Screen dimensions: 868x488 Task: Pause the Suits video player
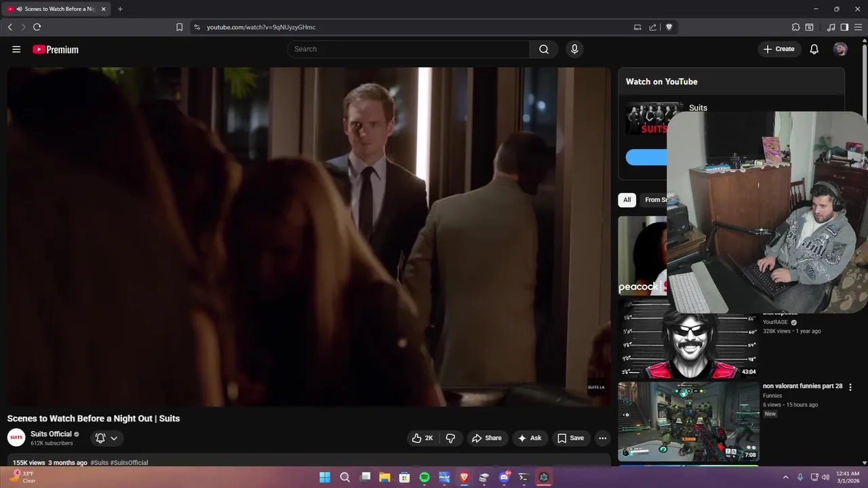tap(309, 237)
